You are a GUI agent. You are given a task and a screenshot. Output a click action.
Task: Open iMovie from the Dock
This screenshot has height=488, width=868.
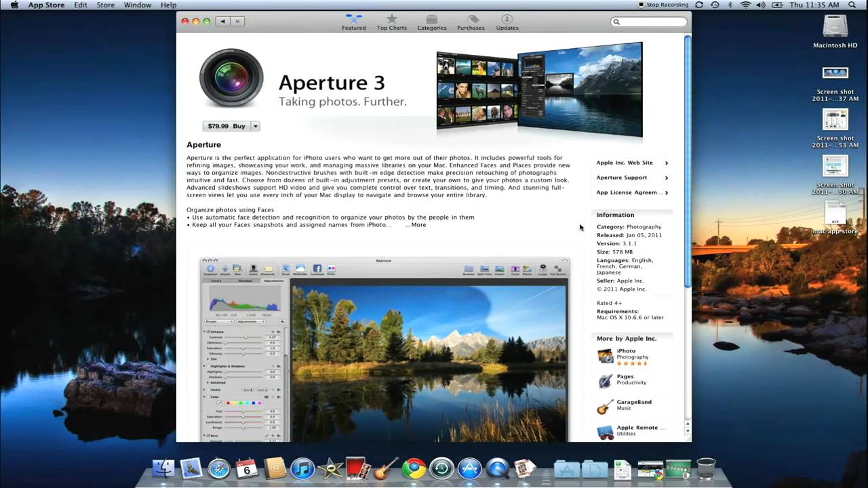(x=330, y=468)
